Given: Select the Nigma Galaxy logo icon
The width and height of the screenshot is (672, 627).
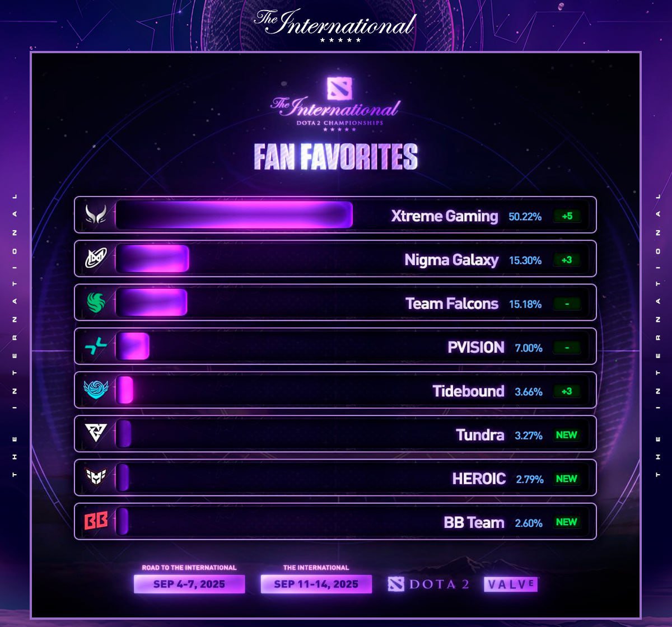Looking at the screenshot, I should 95,259.
